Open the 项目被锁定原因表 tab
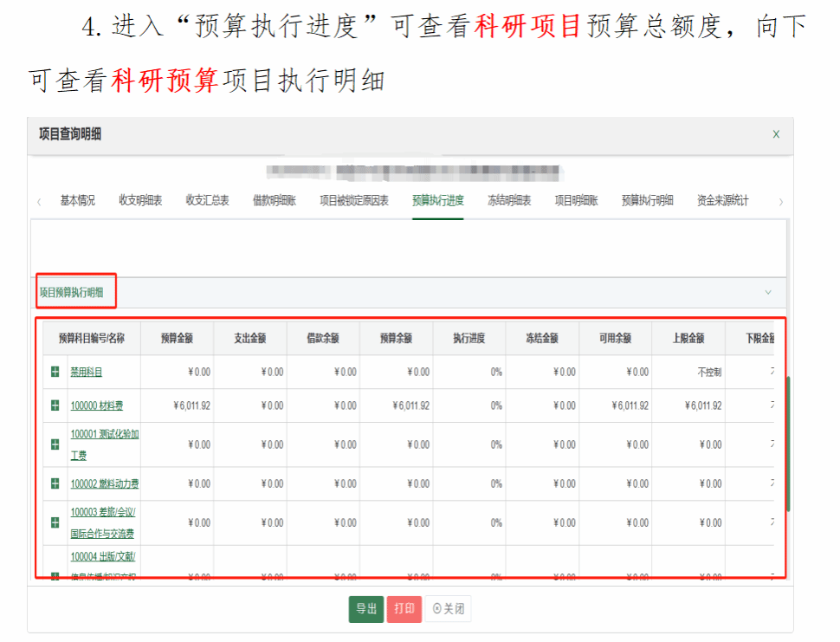The width and height of the screenshot is (840, 642). point(354,200)
